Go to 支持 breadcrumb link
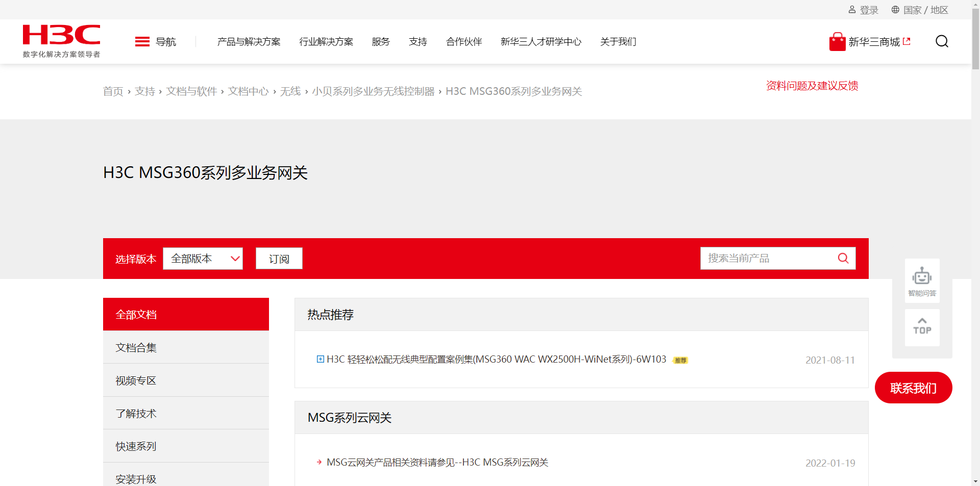This screenshot has width=980, height=486. click(x=145, y=91)
